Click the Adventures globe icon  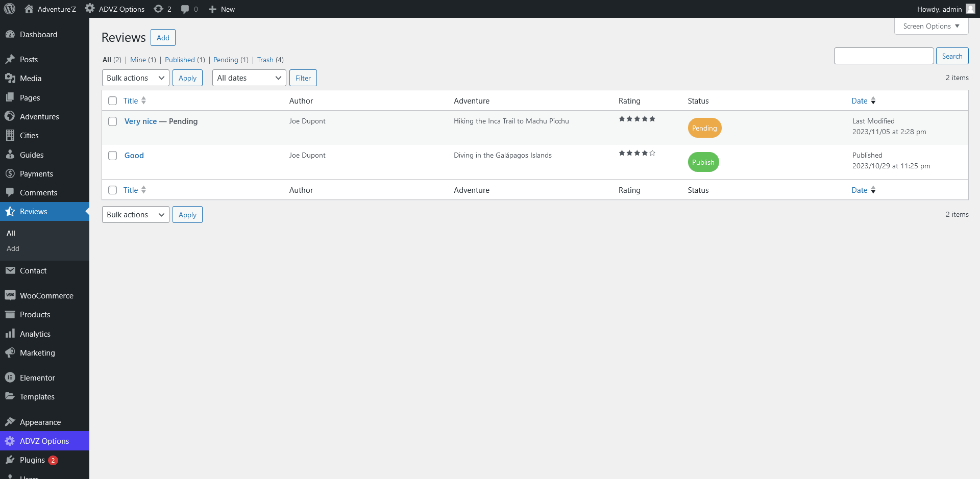[x=10, y=116]
